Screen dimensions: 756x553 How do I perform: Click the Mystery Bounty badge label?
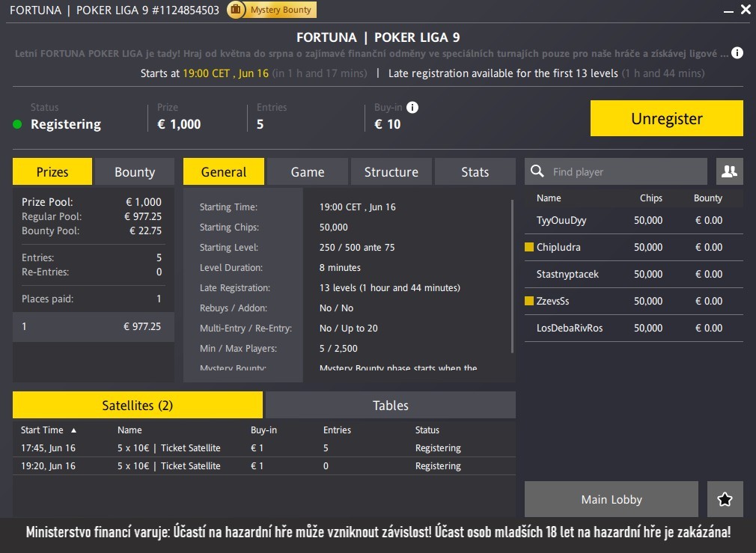281,10
